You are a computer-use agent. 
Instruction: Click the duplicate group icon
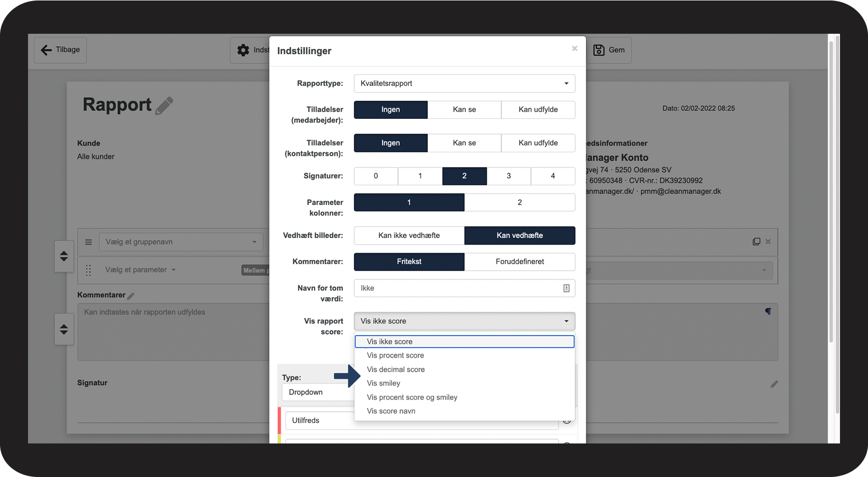[756, 242]
